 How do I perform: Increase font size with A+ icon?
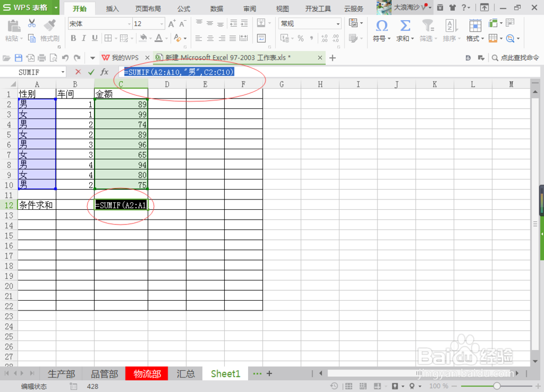(172, 23)
